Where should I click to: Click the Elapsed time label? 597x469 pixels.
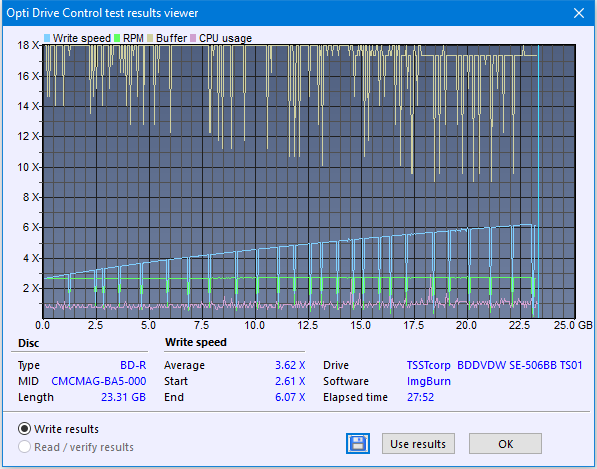(x=355, y=397)
